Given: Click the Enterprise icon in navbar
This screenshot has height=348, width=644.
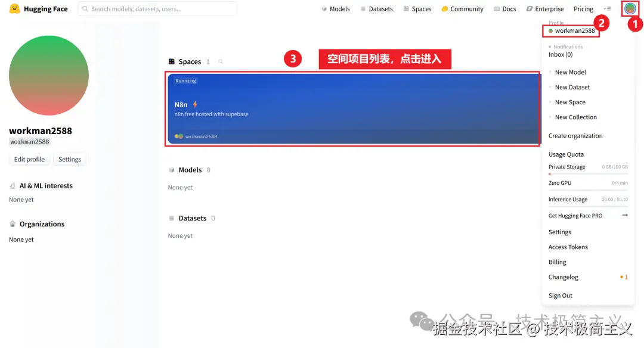Looking at the screenshot, I should [530, 8].
